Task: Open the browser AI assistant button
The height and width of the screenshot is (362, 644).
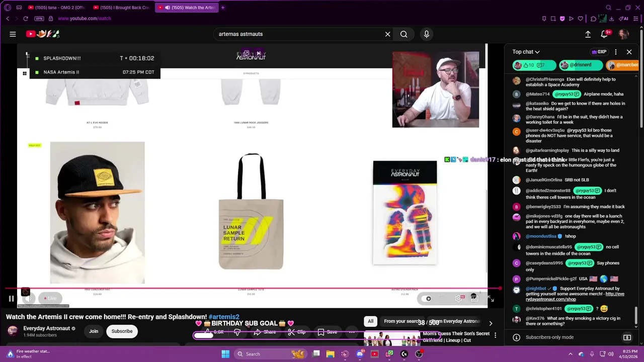Action: [x=624, y=19]
